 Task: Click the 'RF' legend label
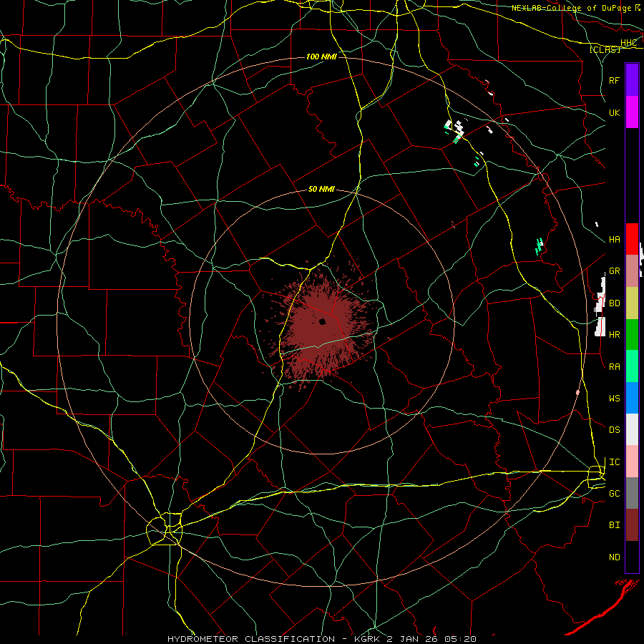[614, 80]
